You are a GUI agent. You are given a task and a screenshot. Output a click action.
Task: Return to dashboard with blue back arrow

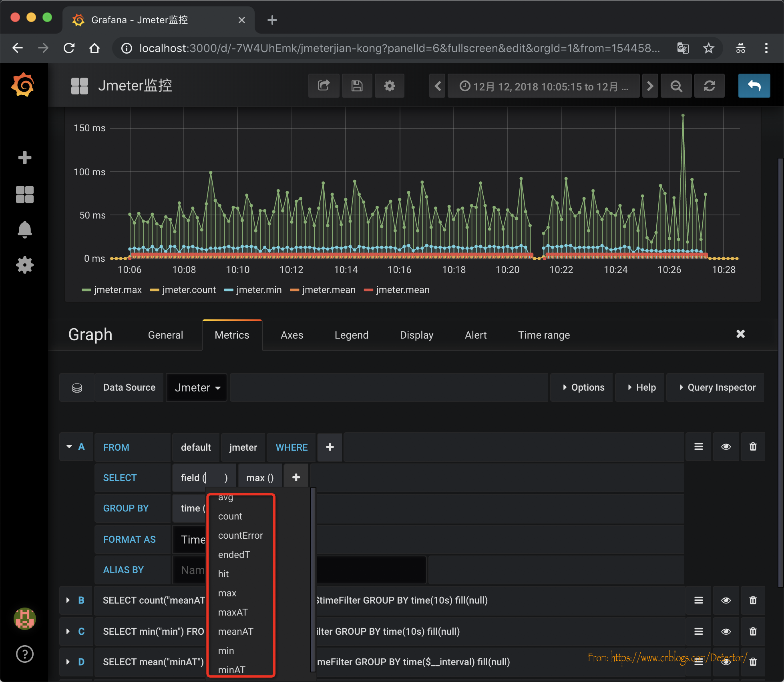click(754, 86)
